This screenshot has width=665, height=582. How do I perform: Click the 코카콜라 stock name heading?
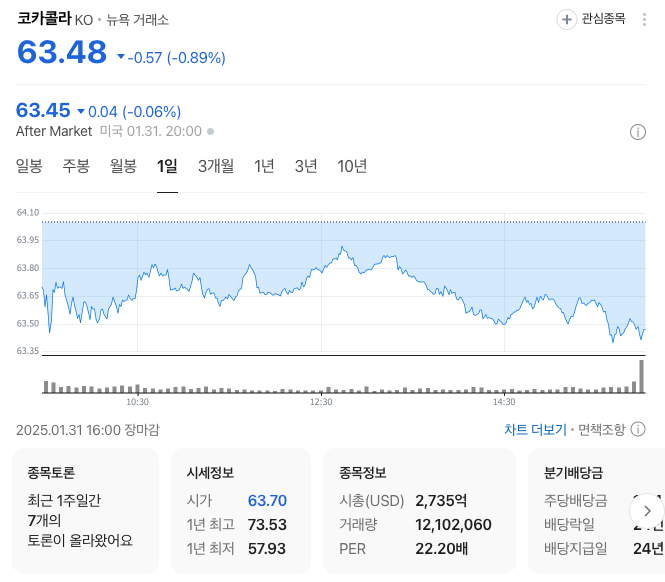pyautogui.click(x=44, y=18)
